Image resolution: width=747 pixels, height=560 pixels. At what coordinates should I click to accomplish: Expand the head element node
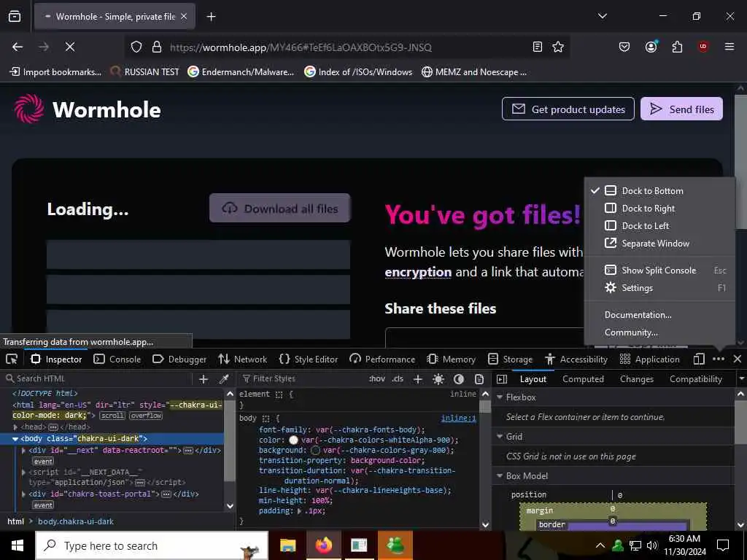(16, 427)
